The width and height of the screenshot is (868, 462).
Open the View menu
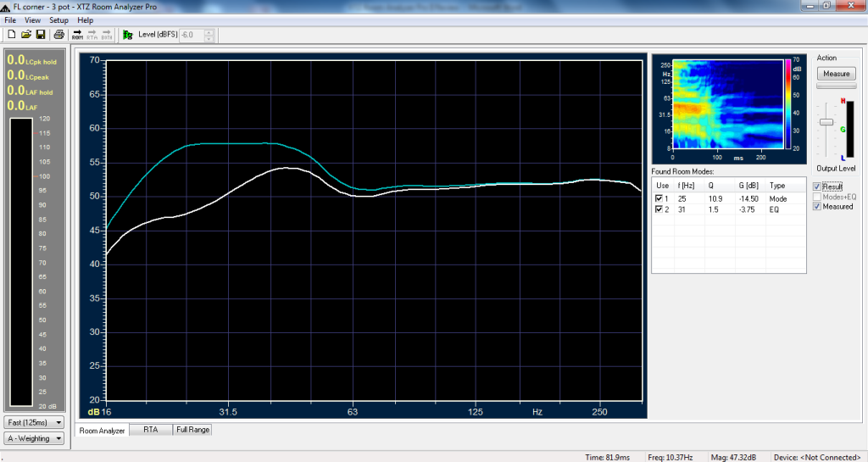(33, 19)
